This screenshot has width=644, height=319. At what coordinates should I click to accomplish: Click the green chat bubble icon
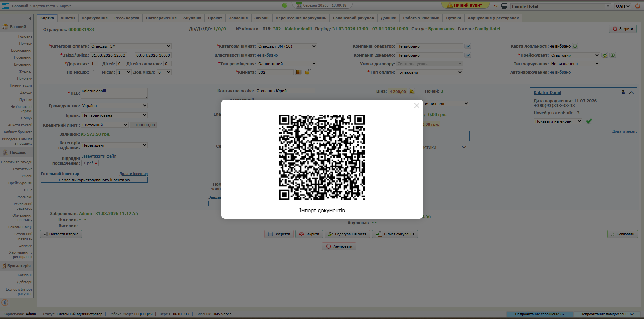tap(284, 6)
